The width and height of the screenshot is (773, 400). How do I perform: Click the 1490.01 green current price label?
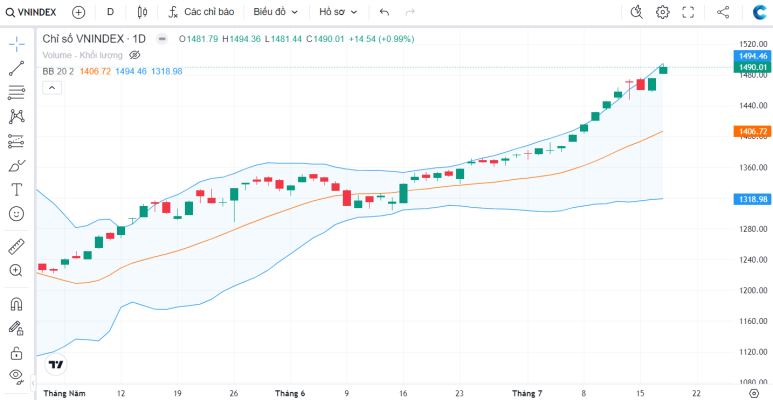(753, 67)
